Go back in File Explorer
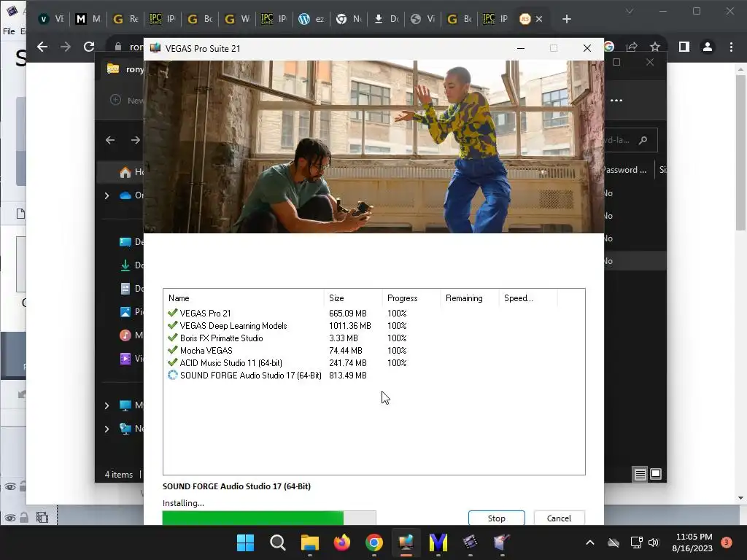The image size is (747, 560). [x=110, y=140]
